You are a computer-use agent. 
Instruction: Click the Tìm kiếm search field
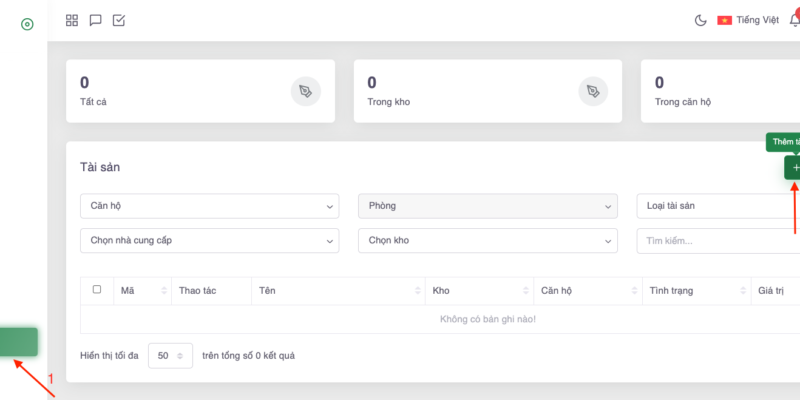(x=718, y=241)
